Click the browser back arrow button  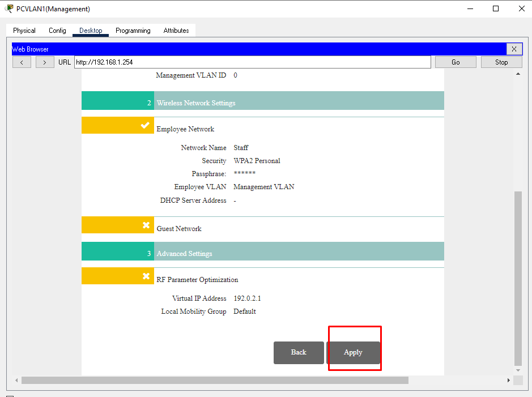tap(22, 62)
